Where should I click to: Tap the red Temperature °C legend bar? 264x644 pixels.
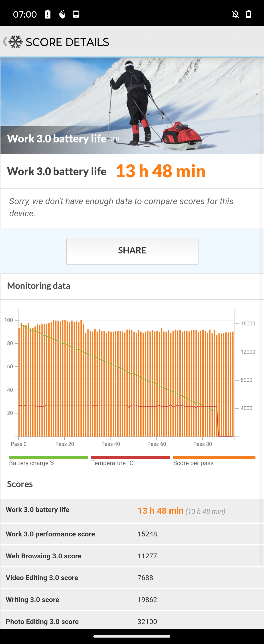point(131,457)
